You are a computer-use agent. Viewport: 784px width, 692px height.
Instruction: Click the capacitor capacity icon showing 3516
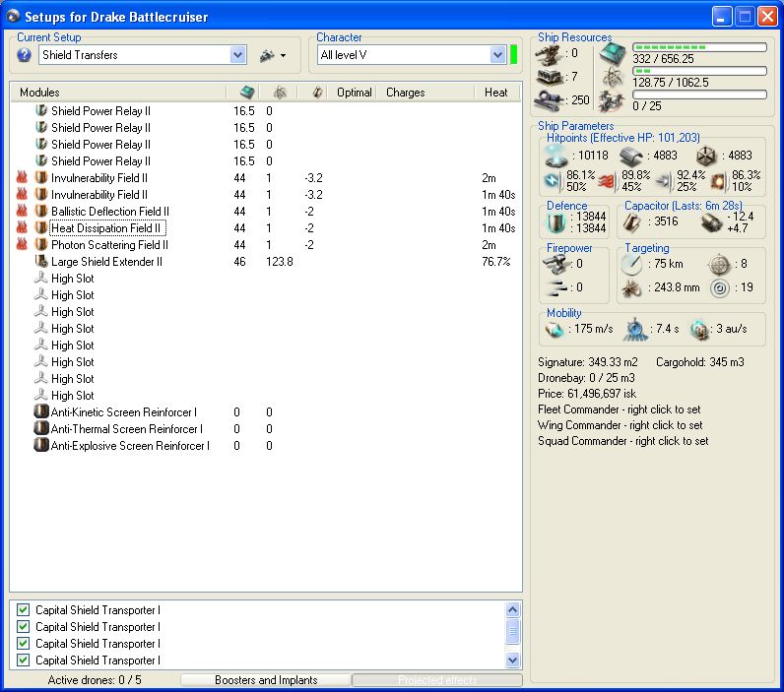pyautogui.click(x=632, y=222)
